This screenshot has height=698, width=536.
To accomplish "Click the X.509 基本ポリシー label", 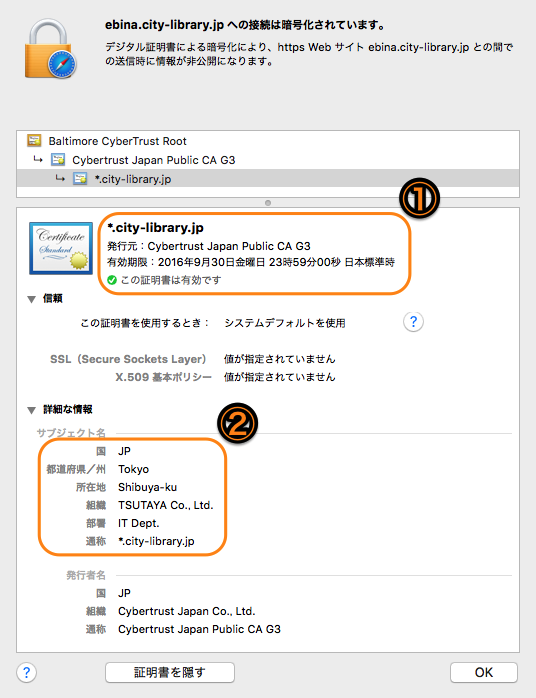I will click(x=163, y=377).
